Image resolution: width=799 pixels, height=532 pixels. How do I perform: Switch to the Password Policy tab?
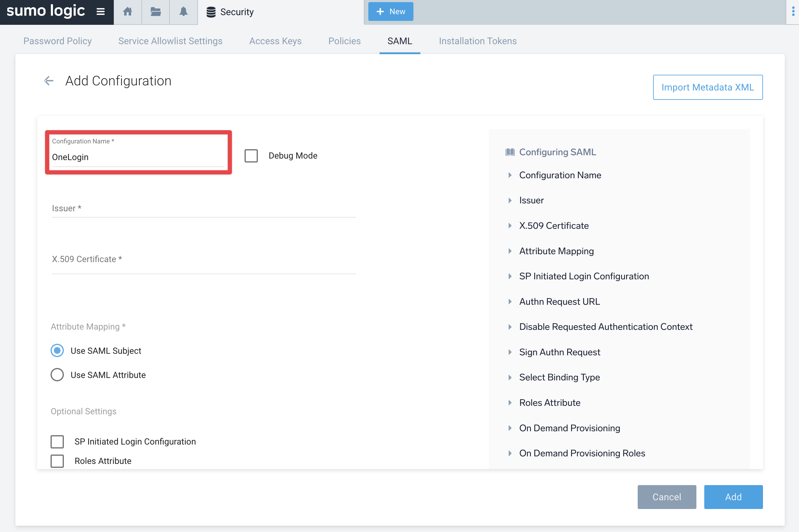[57, 41]
